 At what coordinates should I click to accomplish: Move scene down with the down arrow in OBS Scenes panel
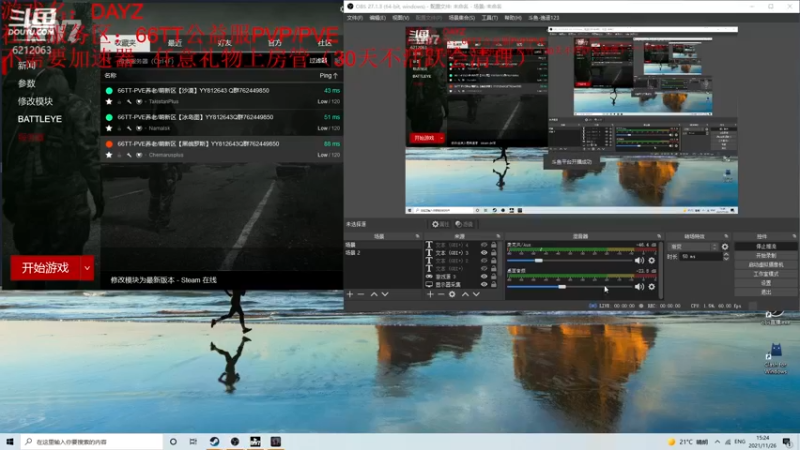click(x=385, y=294)
